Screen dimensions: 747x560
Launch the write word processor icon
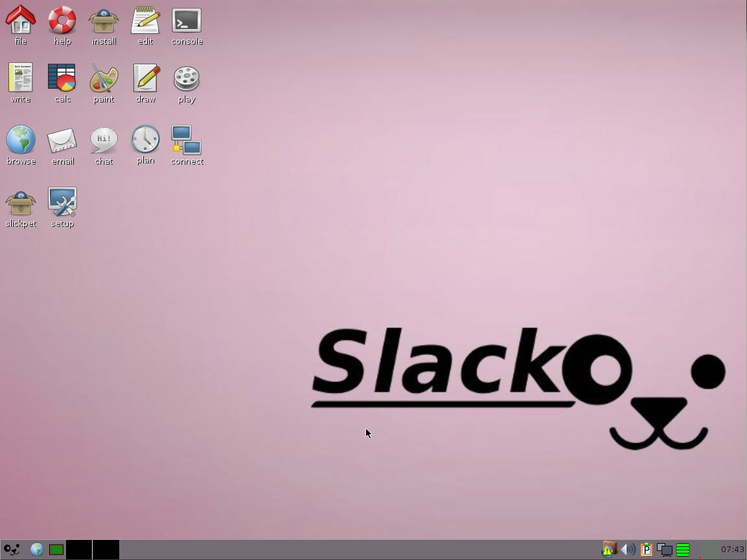[x=21, y=78]
